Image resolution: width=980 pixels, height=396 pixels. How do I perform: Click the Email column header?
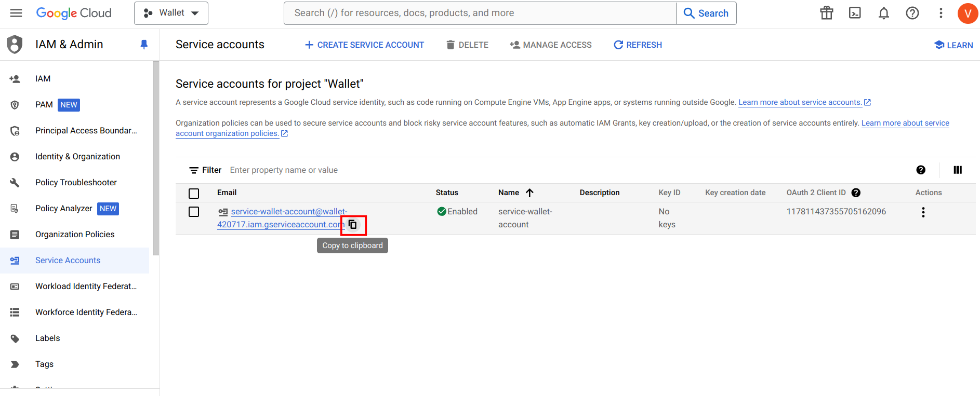tap(227, 193)
